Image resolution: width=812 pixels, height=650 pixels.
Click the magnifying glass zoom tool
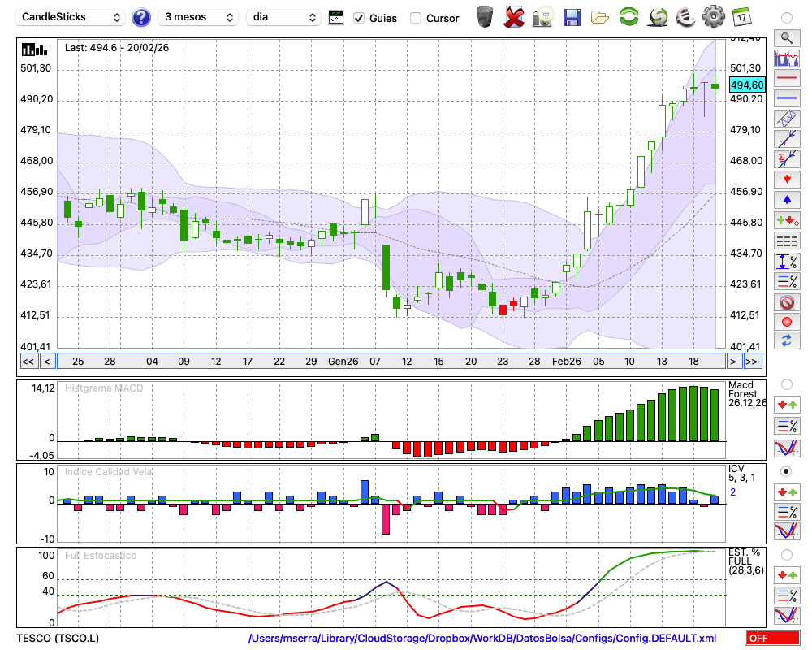point(786,37)
